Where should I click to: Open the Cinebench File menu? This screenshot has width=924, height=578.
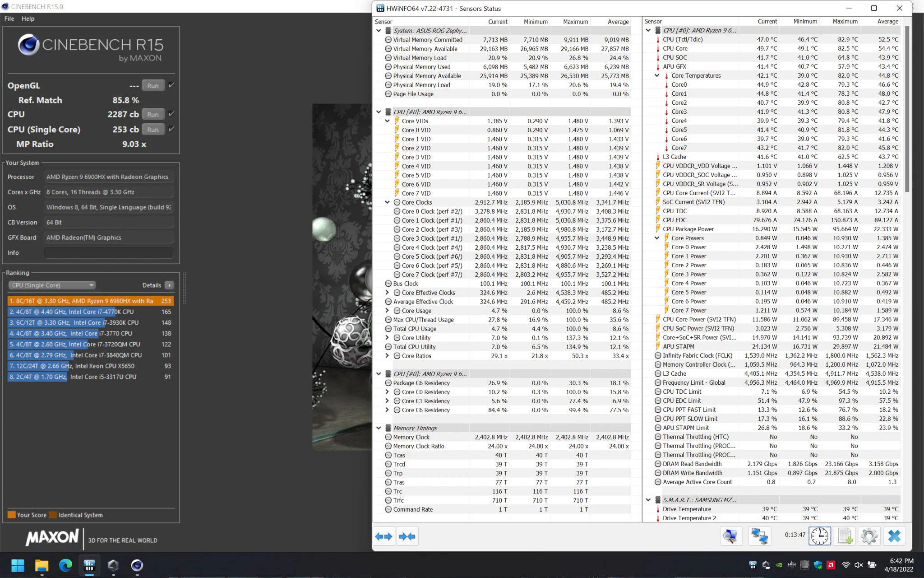pos(9,19)
